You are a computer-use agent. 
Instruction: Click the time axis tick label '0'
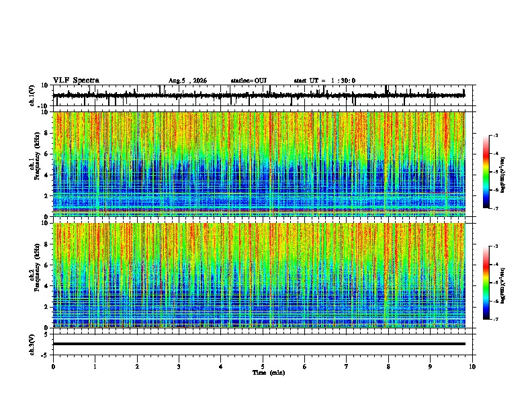click(x=53, y=367)
